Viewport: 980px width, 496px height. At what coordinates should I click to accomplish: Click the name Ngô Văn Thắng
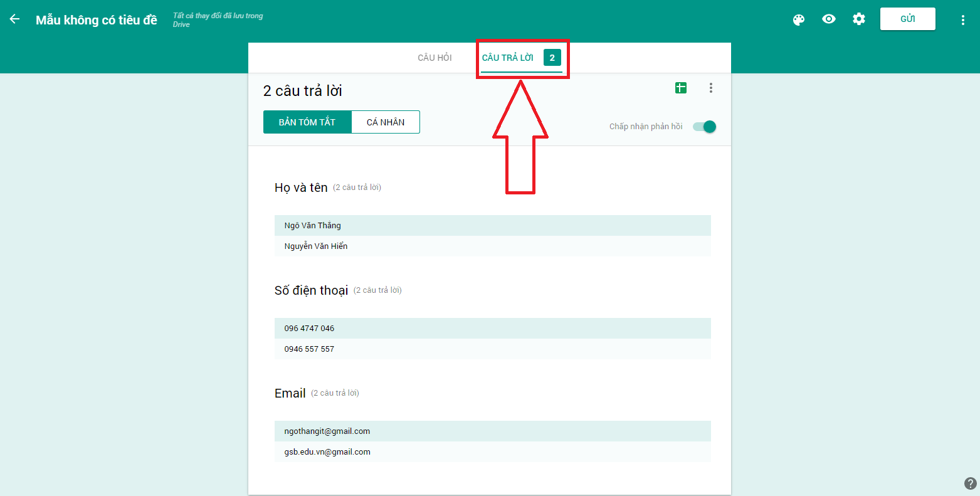[313, 226]
